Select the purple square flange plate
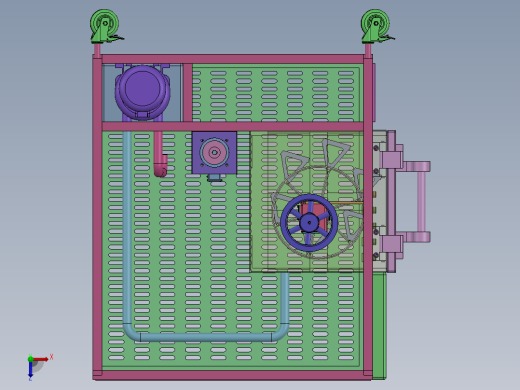520x390 pixels. pyautogui.click(x=214, y=153)
